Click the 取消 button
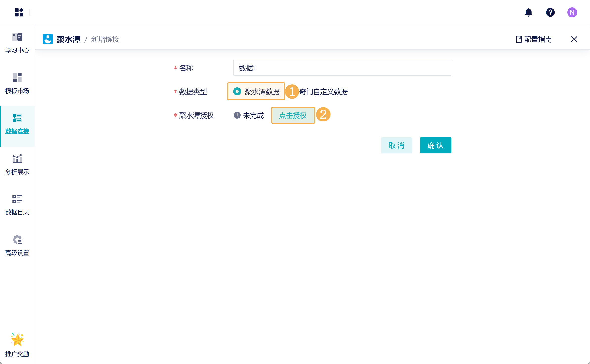Screen dimensions: 590x364 click(x=396, y=145)
